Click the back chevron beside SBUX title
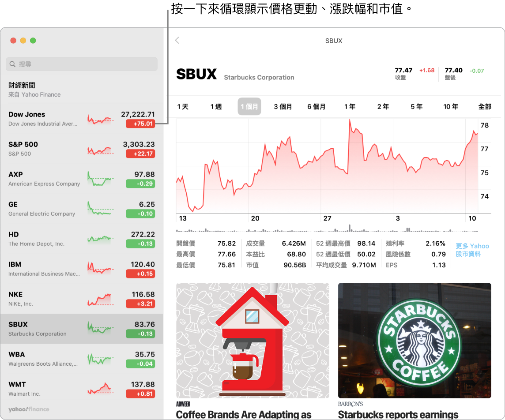 click(x=177, y=40)
